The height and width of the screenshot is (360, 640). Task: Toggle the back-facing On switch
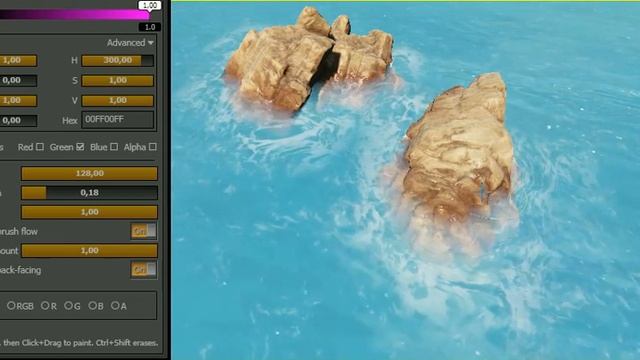(144, 270)
